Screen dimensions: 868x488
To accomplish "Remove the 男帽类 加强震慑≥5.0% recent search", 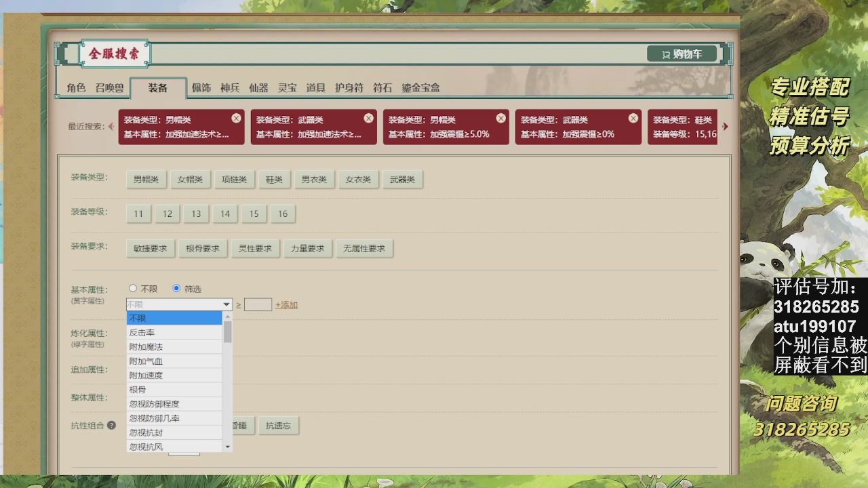I will tap(500, 118).
